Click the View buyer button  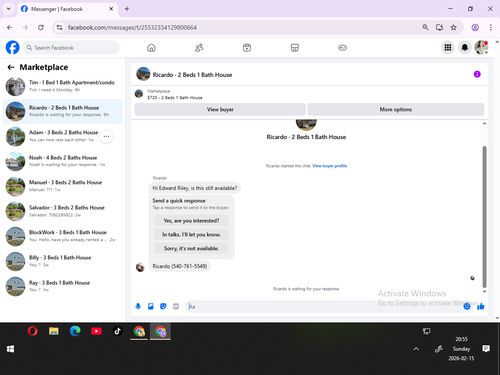click(x=220, y=109)
